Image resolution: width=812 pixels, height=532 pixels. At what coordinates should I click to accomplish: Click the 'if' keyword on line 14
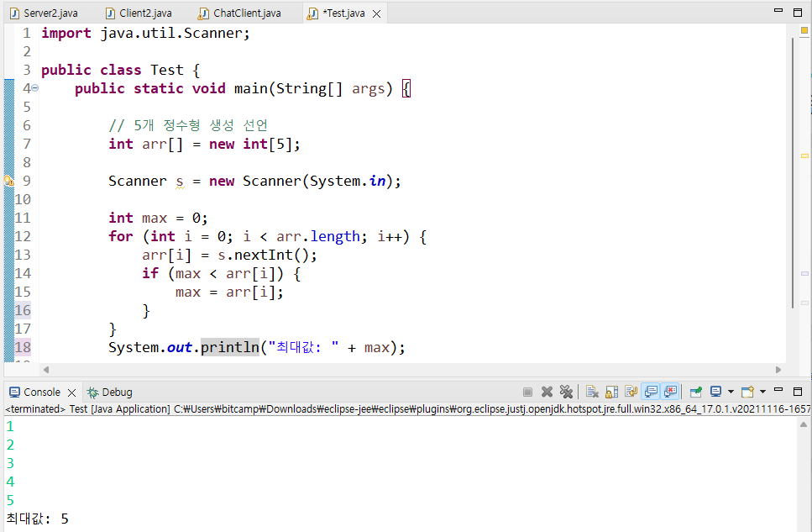pos(150,273)
